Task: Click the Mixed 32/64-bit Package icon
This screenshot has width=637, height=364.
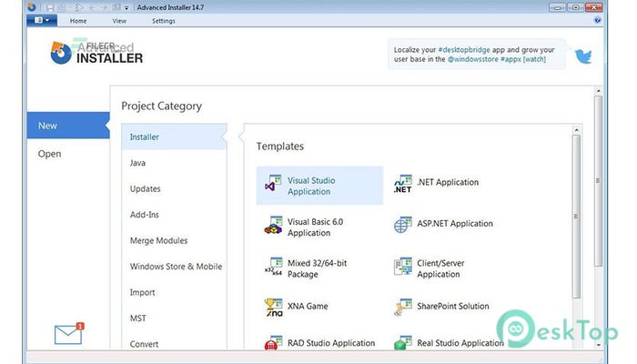Action: click(273, 267)
